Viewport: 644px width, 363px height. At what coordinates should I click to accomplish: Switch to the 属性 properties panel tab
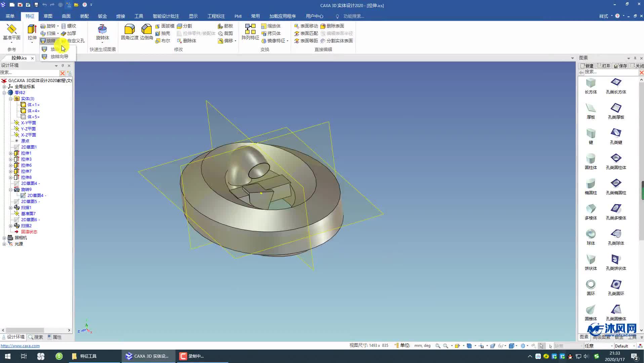pos(54,337)
